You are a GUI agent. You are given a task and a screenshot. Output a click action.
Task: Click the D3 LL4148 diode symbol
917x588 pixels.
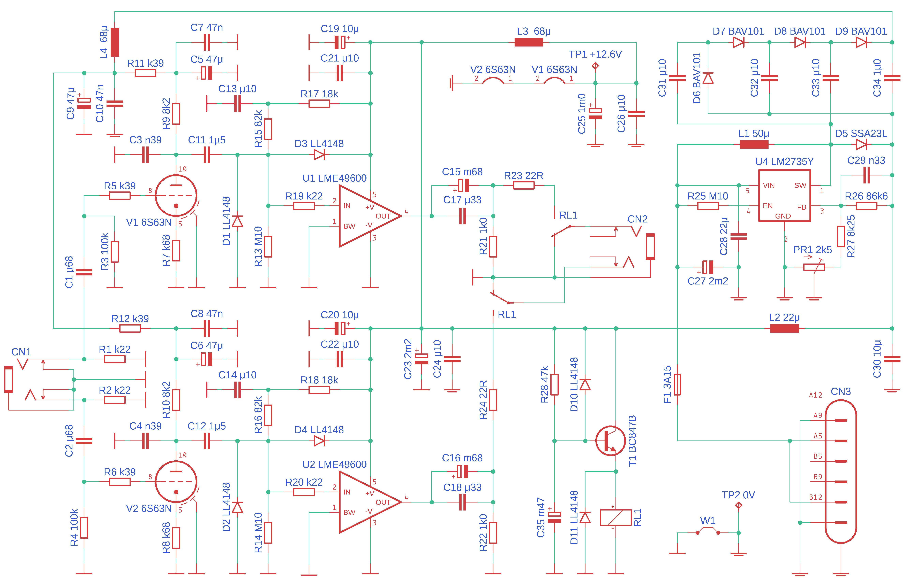pos(319,155)
